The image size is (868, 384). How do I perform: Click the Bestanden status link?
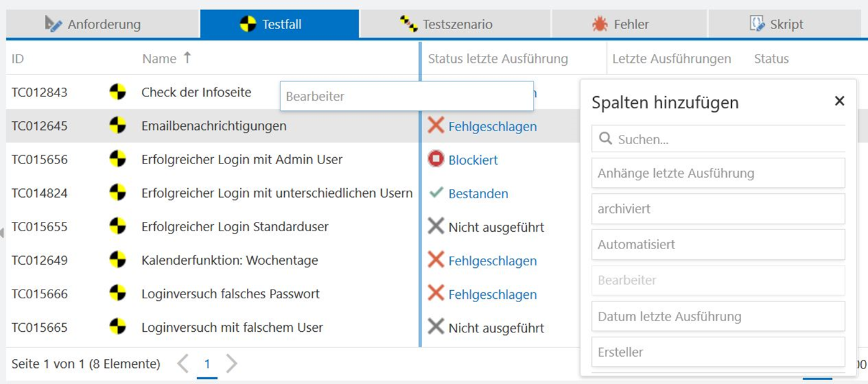click(478, 194)
